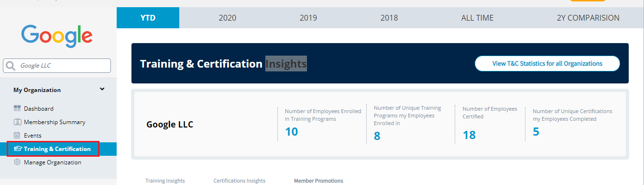Click the Dashboard grid icon
This screenshot has width=644, height=185.
(17, 109)
